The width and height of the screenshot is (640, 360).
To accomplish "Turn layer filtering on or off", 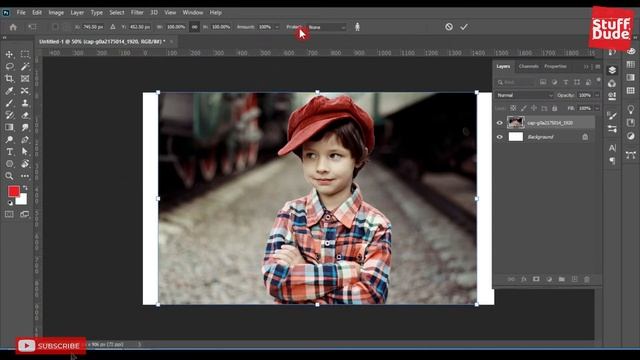I will [x=598, y=80].
